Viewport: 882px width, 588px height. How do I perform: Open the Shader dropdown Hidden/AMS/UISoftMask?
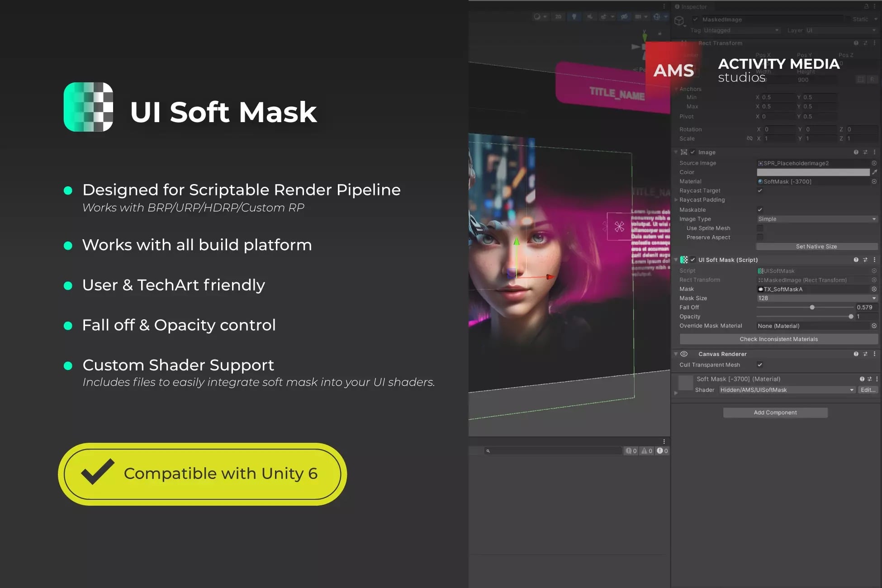tap(787, 390)
